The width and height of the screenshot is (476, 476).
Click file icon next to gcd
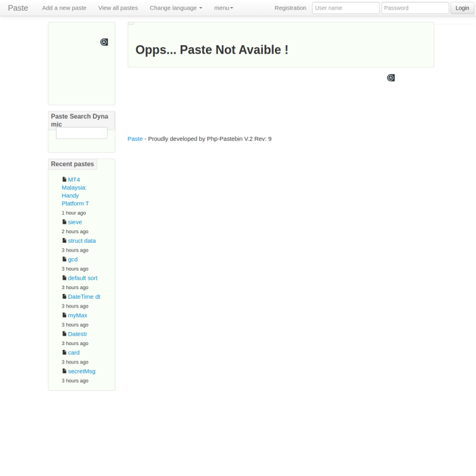[64, 259]
